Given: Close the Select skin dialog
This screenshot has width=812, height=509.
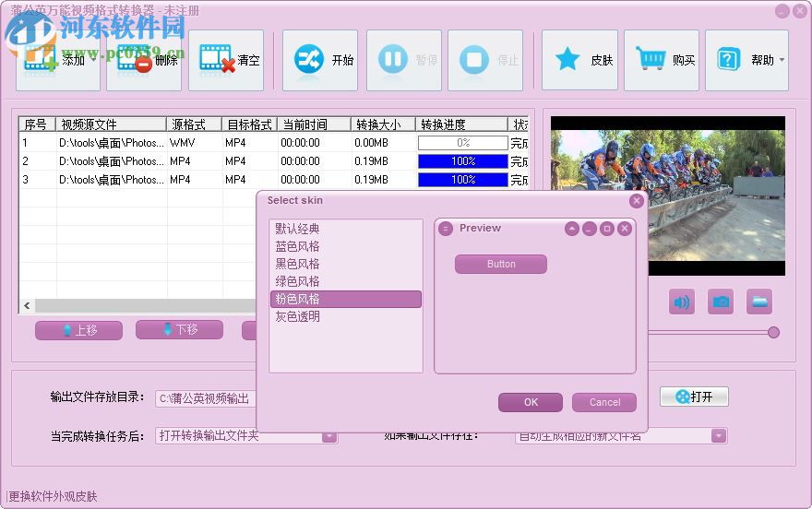Looking at the screenshot, I should pyautogui.click(x=637, y=201).
